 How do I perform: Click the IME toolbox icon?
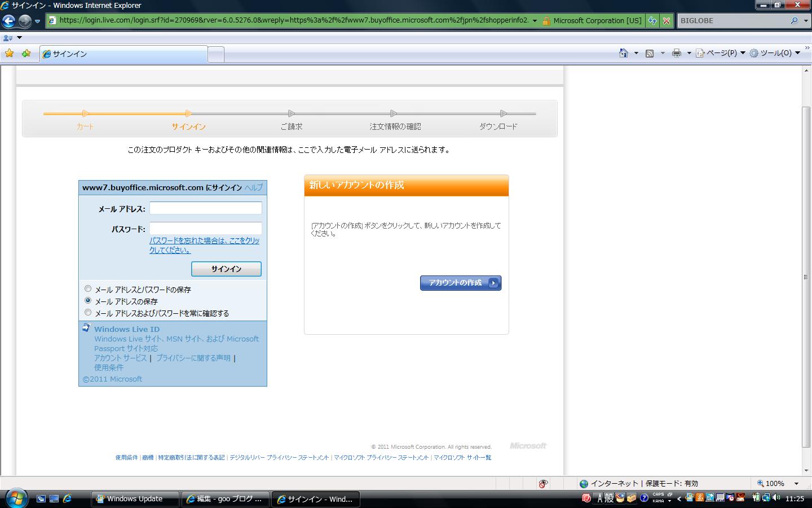[632, 498]
